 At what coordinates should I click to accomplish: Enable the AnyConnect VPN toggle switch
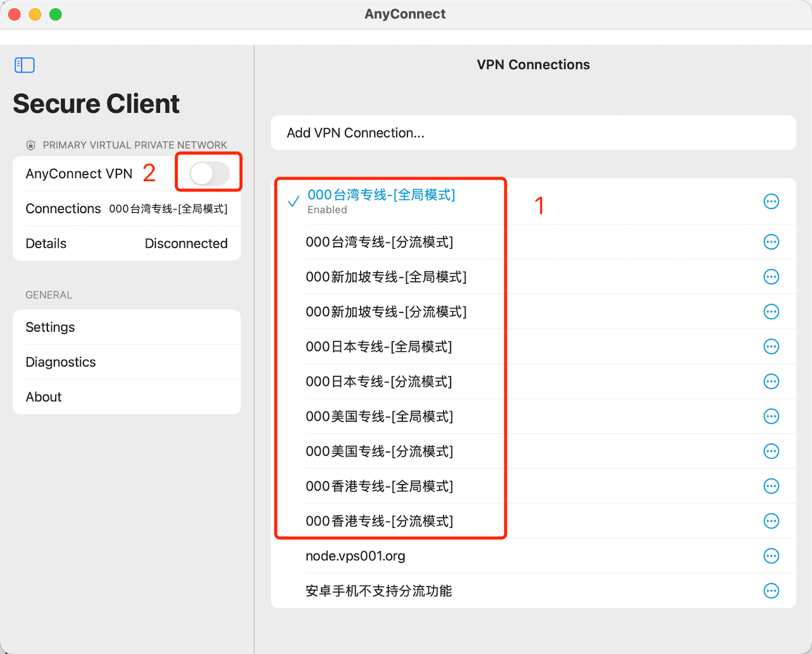tap(209, 173)
